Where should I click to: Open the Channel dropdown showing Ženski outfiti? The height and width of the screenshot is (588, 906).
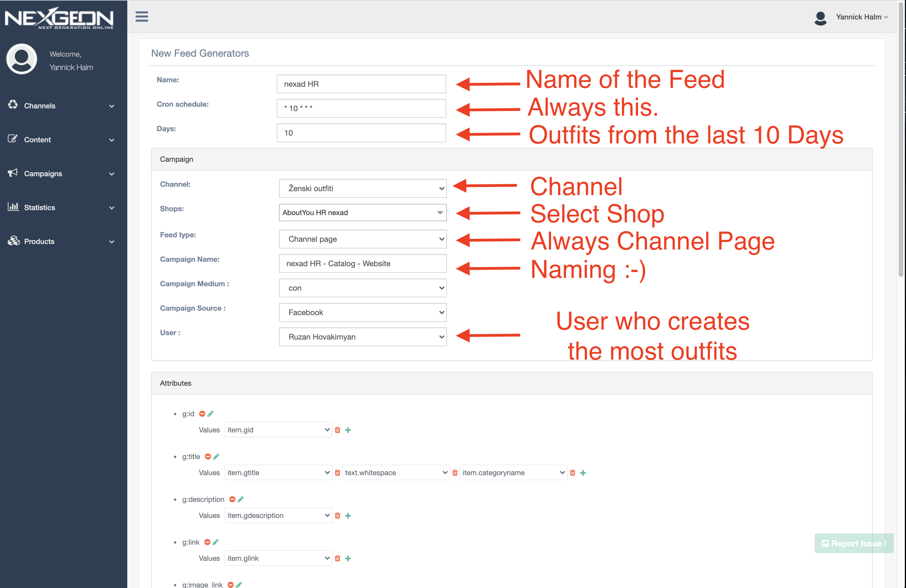click(x=362, y=188)
